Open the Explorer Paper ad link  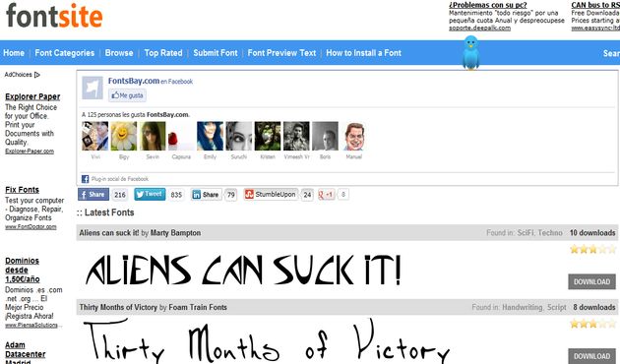[x=32, y=96]
